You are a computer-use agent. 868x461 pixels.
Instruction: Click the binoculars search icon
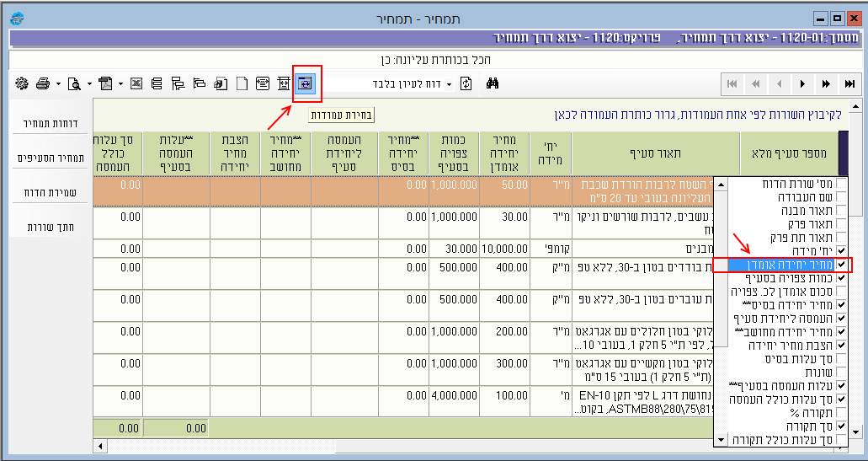click(x=494, y=83)
